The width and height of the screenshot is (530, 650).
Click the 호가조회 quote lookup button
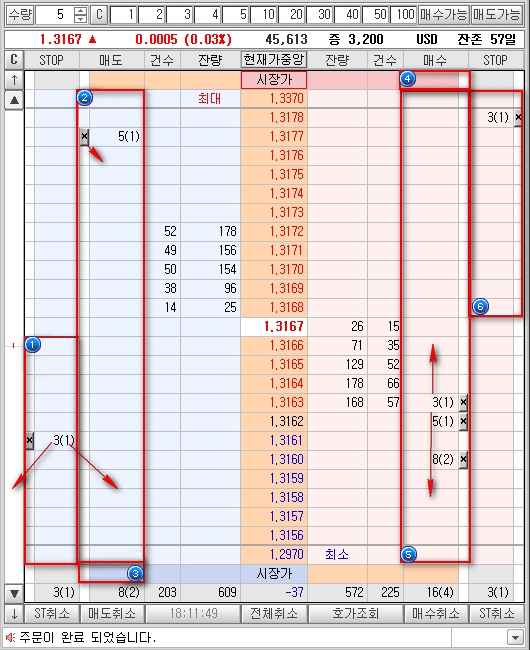point(356,614)
